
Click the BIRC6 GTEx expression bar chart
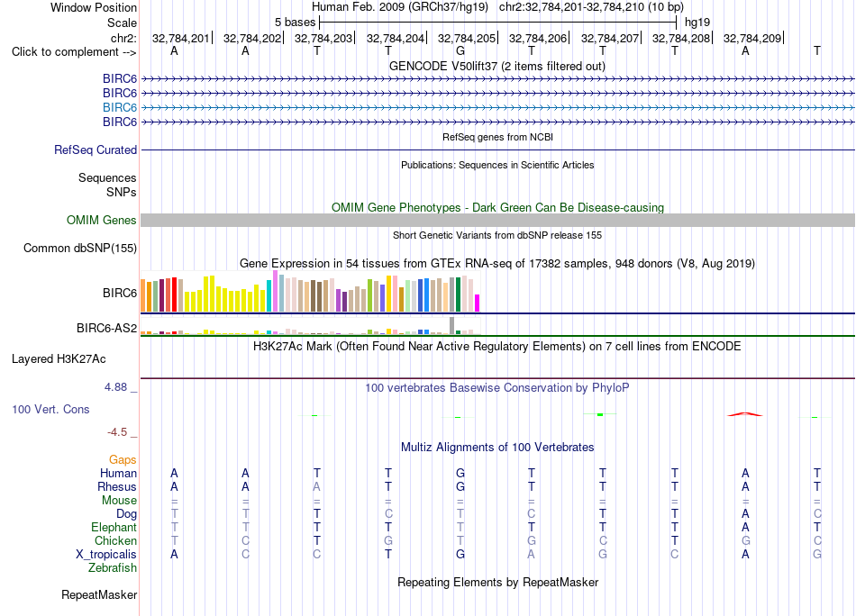click(x=310, y=292)
